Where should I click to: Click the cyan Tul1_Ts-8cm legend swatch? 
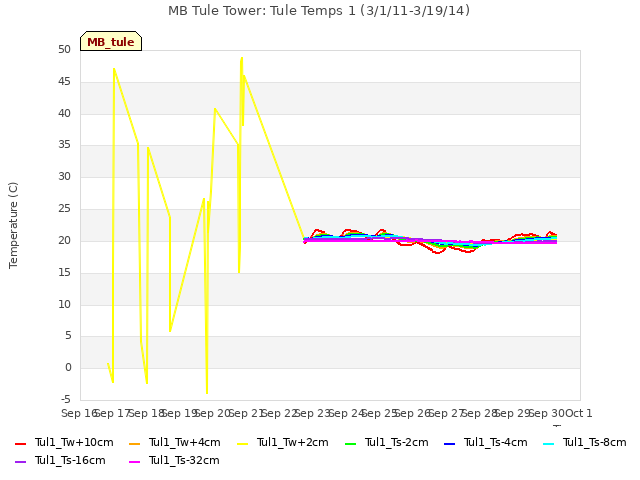point(549,443)
